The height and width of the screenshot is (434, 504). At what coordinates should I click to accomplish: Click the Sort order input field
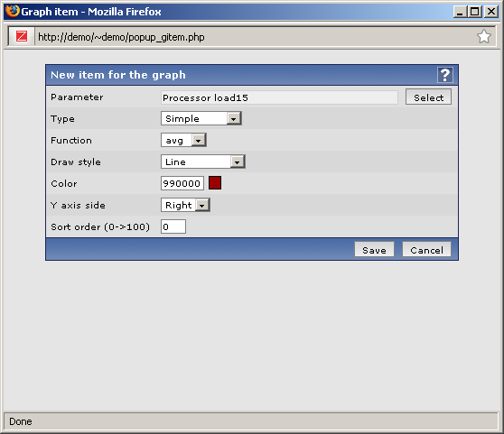point(173,226)
